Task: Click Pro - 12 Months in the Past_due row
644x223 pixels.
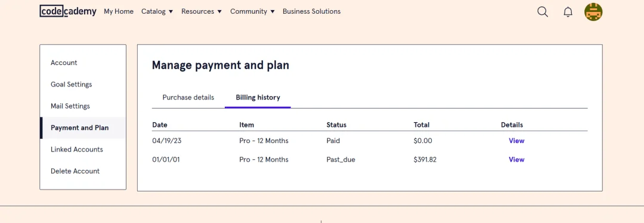Action: coord(264,160)
